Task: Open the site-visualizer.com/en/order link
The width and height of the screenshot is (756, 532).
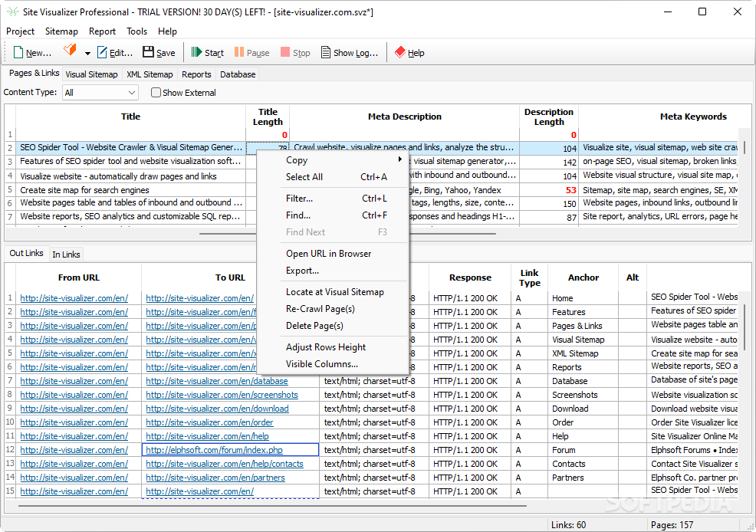Action: [x=209, y=422]
